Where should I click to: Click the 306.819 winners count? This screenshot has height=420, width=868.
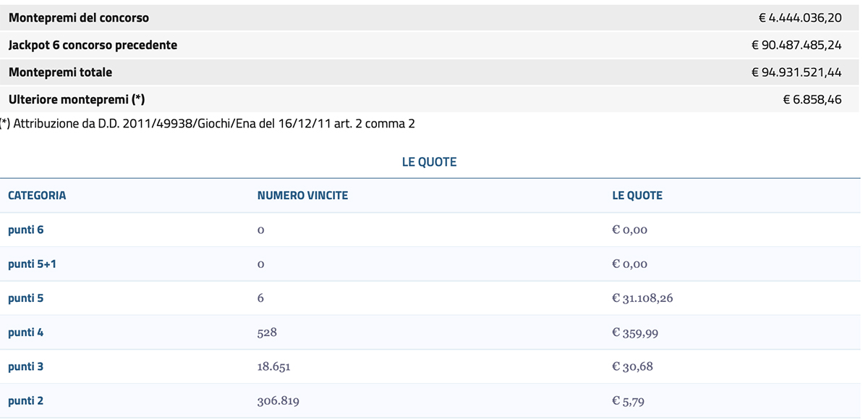(278, 400)
